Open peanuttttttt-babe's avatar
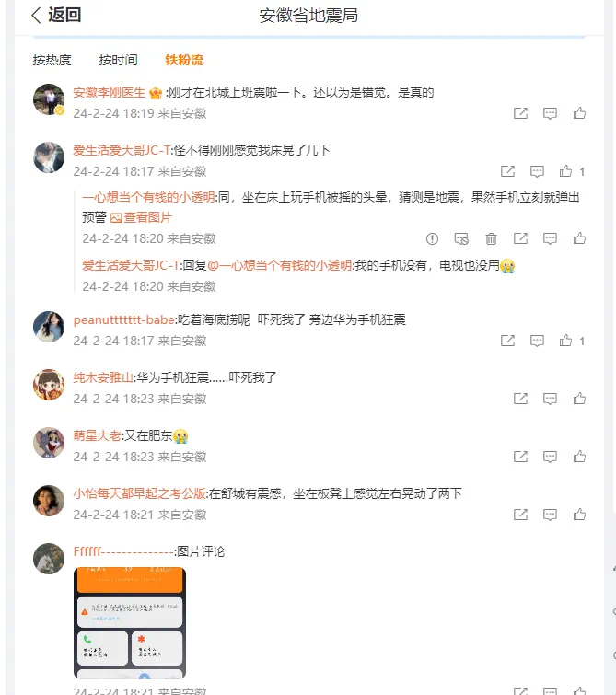This screenshot has height=695, width=616. click(x=49, y=327)
